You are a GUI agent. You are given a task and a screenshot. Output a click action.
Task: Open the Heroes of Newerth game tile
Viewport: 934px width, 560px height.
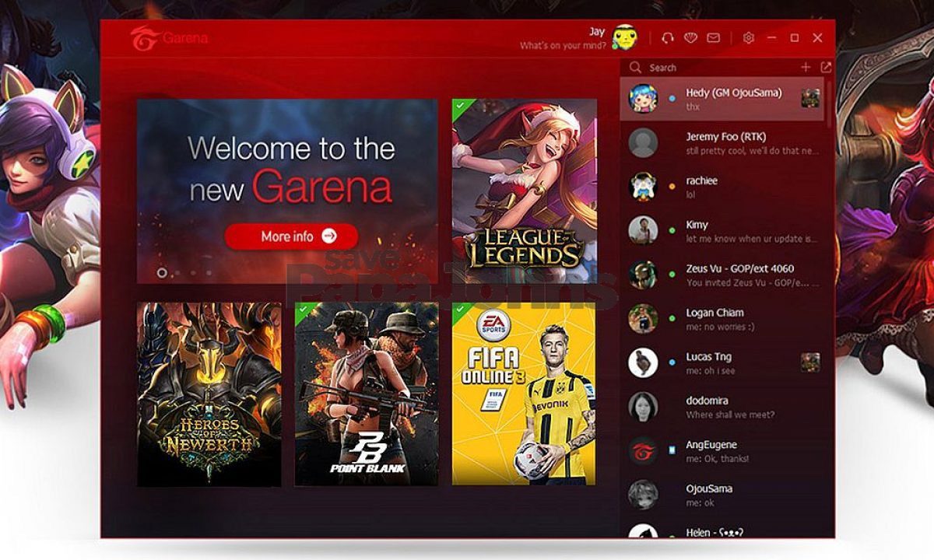tap(209, 394)
